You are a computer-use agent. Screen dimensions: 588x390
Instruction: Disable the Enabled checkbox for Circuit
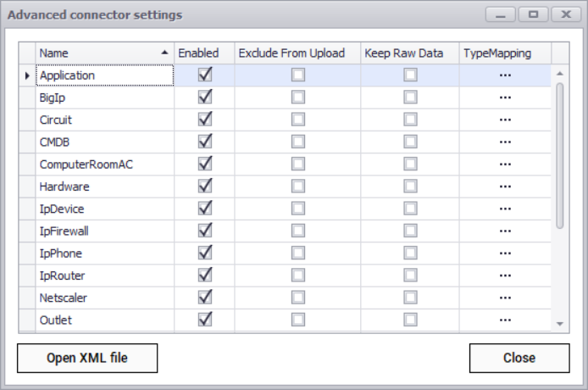pyautogui.click(x=204, y=120)
